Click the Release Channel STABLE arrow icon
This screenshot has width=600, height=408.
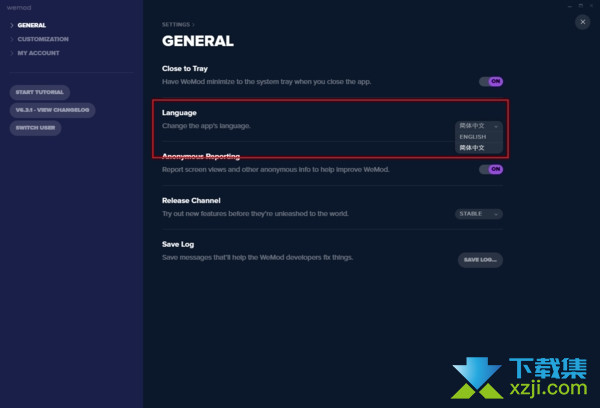click(x=496, y=214)
